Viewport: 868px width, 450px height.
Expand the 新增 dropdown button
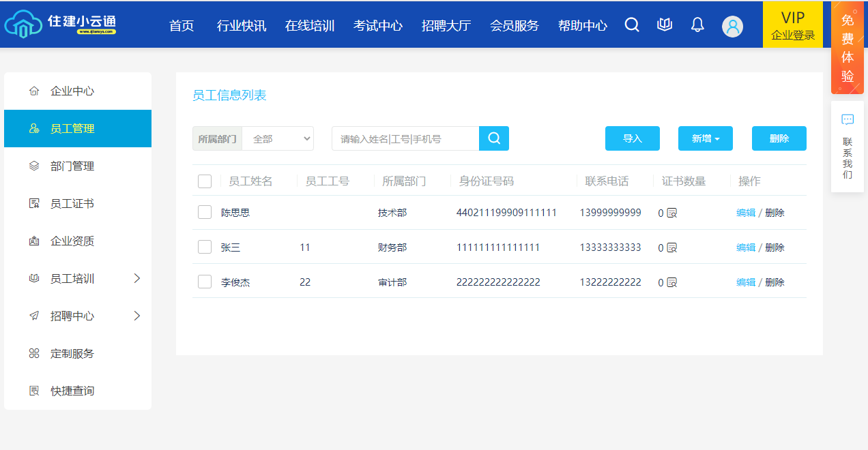(x=706, y=138)
